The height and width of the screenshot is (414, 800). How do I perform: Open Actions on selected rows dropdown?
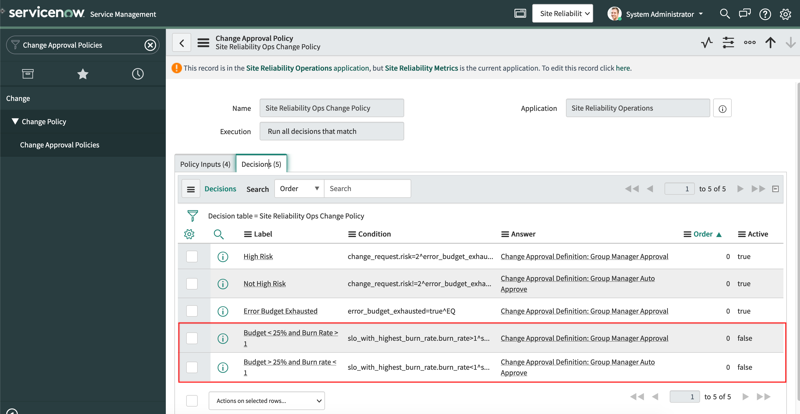(267, 401)
